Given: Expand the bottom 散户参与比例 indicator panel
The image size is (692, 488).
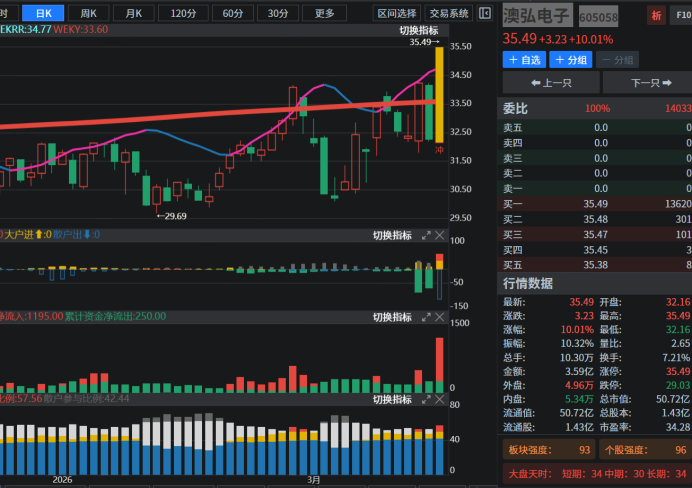Looking at the screenshot, I should pos(425,399).
